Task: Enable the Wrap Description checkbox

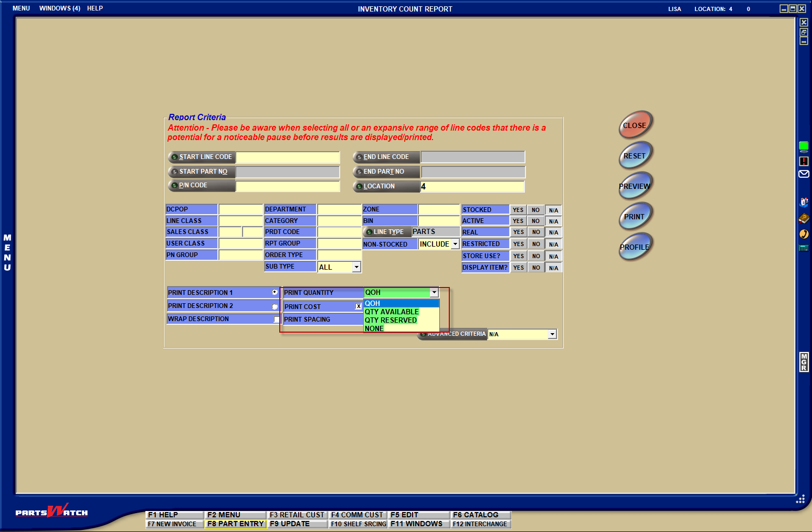Action: [277, 320]
